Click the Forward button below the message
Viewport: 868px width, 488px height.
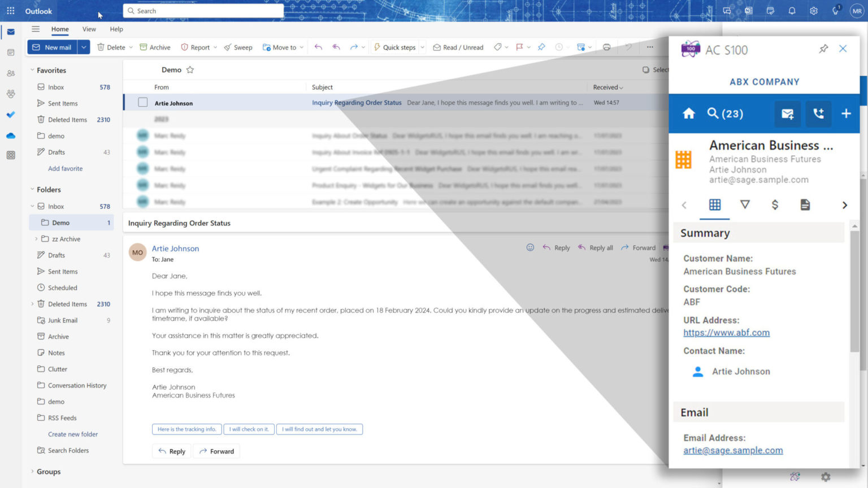[x=216, y=451]
